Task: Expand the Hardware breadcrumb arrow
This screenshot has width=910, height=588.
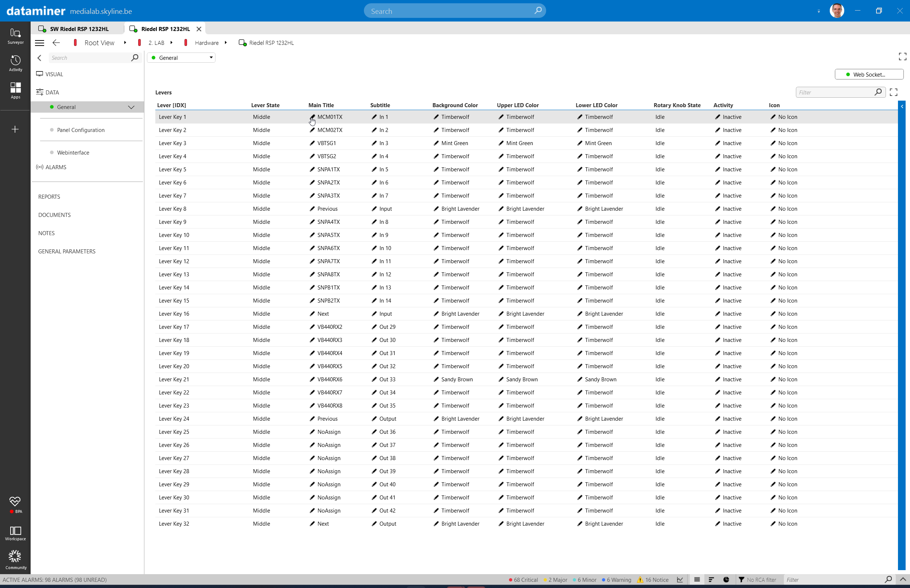Action: click(x=226, y=43)
